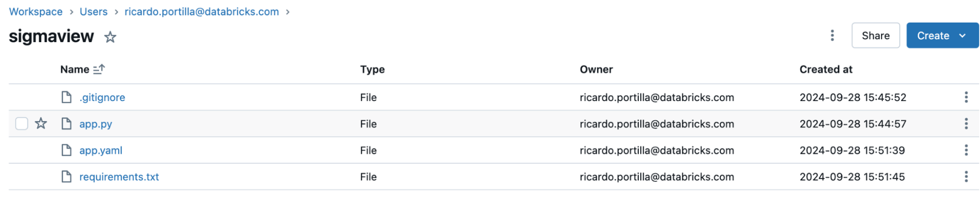Click the file icon beside app.yaml
This screenshot has width=980, height=204.
click(x=66, y=150)
